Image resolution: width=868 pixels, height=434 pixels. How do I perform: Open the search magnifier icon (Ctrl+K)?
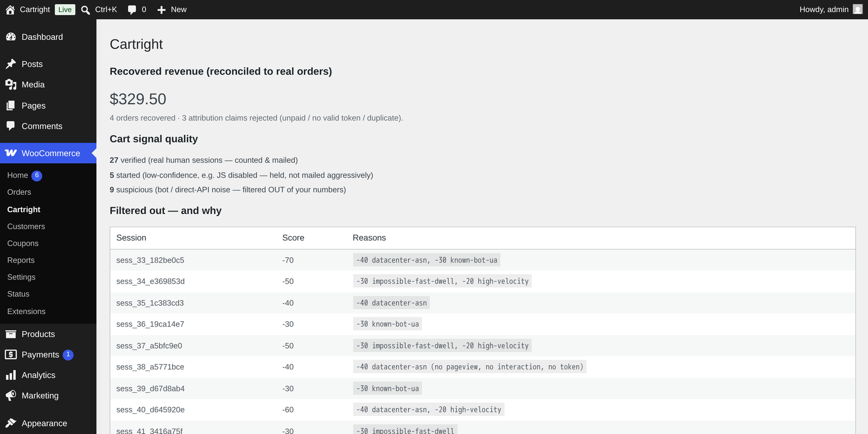[x=85, y=10]
